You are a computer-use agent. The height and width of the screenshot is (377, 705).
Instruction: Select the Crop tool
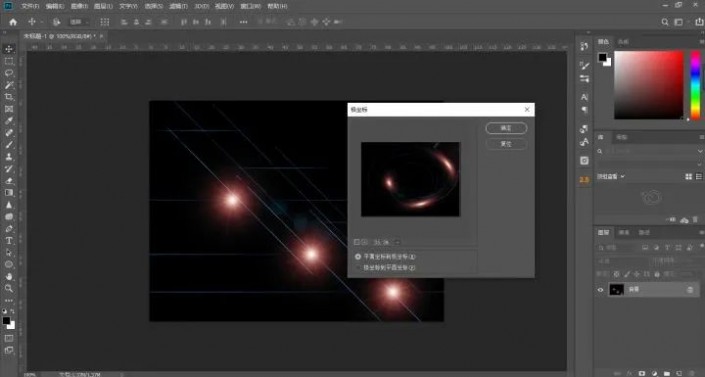pos(9,97)
